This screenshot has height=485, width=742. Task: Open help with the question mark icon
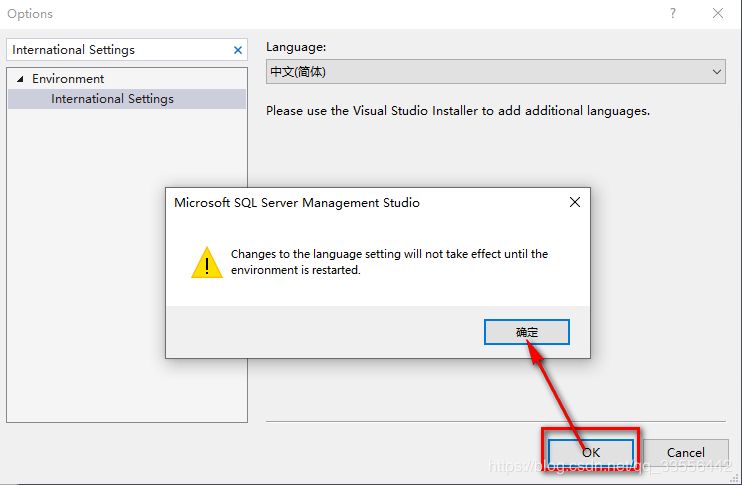click(x=673, y=13)
